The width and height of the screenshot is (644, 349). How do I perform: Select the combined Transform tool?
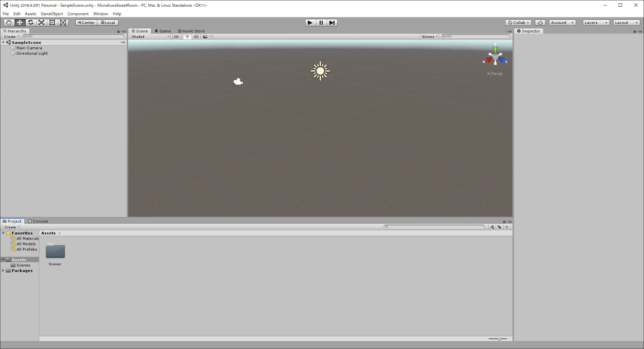click(x=63, y=23)
